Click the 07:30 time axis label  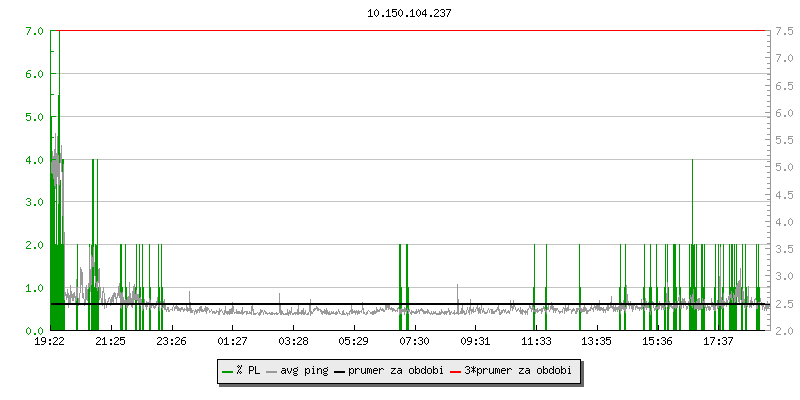[415, 342]
